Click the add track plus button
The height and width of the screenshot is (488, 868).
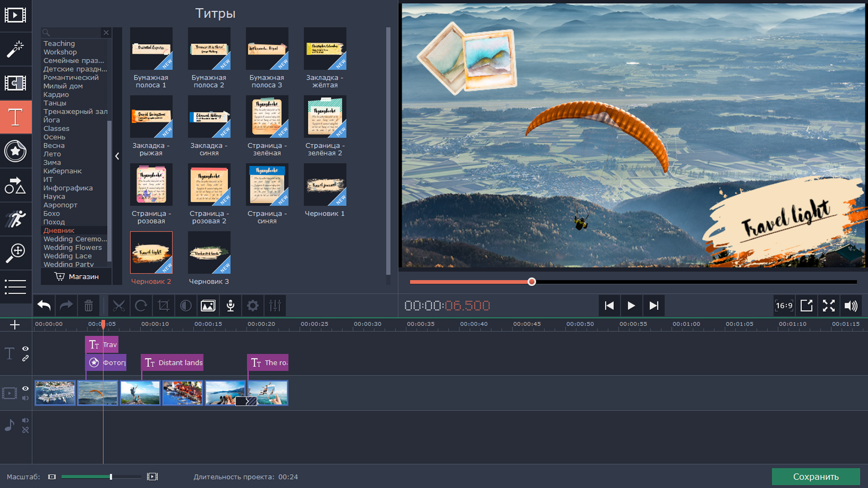point(15,325)
